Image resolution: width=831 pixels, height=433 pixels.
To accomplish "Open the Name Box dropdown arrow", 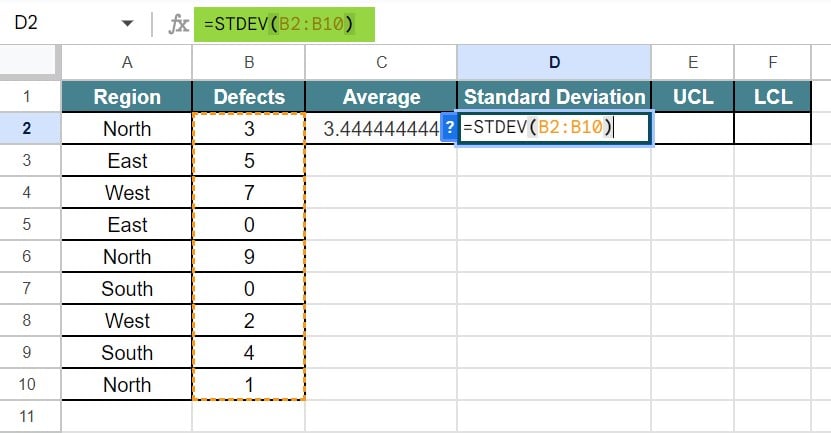I will pyautogui.click(x=127, y=23).
